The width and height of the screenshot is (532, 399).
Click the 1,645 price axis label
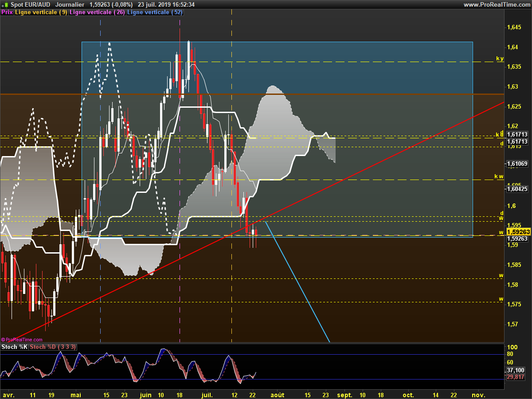click(513, 27)
